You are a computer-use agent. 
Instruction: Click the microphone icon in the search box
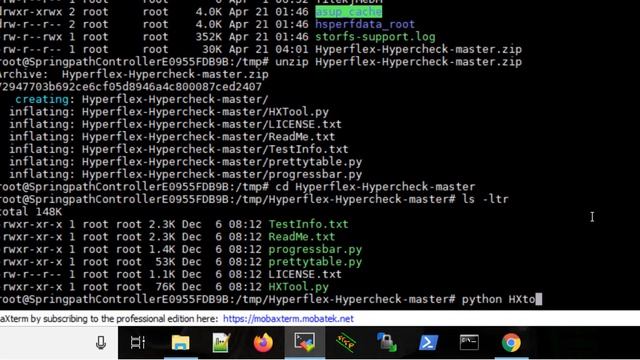pos(101,342)
